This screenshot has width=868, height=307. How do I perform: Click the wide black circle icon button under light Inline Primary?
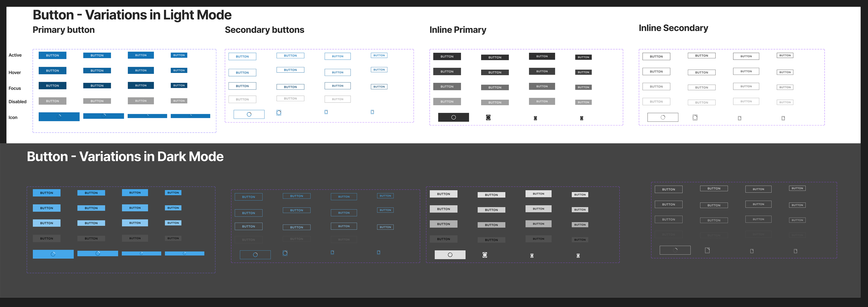(453, 117)
